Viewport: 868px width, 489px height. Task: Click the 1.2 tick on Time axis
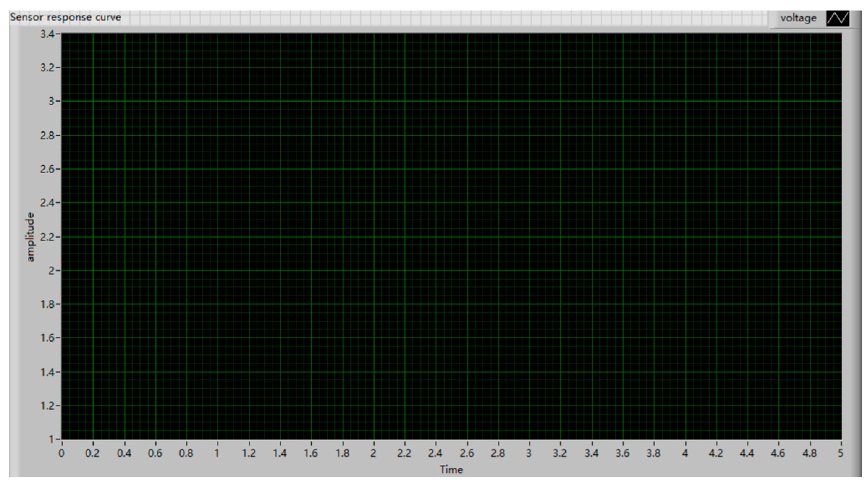pyautogui.click(x=249, y=453)
